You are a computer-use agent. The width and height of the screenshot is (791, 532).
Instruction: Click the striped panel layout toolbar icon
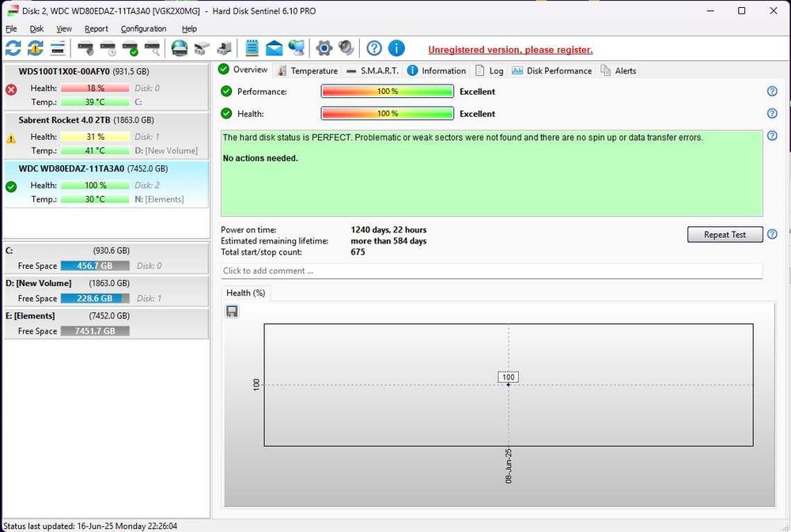[x=58, y=48]
